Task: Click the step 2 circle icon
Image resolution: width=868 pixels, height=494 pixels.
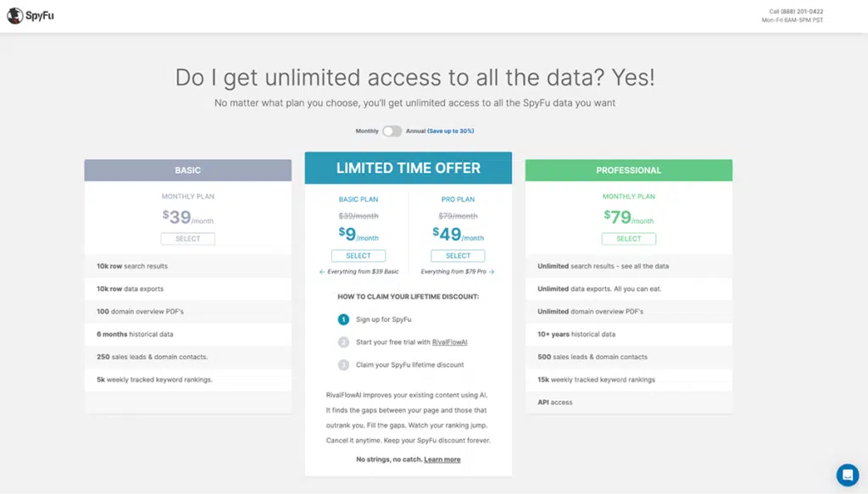Action: click(343, 342)
